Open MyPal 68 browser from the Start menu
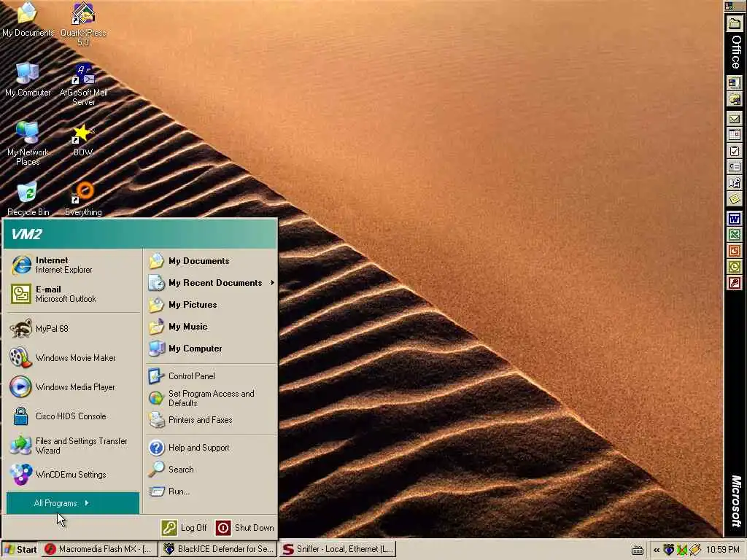 73,329
